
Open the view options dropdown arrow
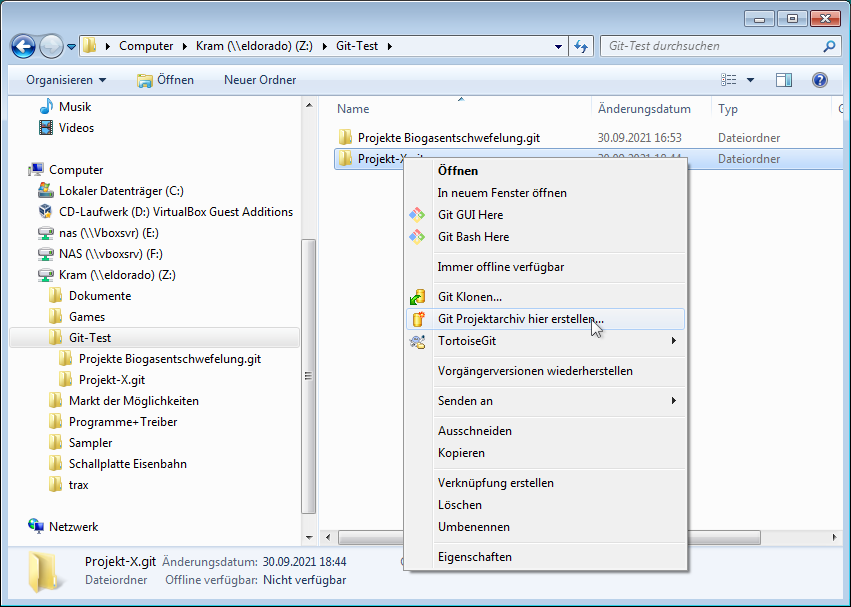click(x=751, y=80)
